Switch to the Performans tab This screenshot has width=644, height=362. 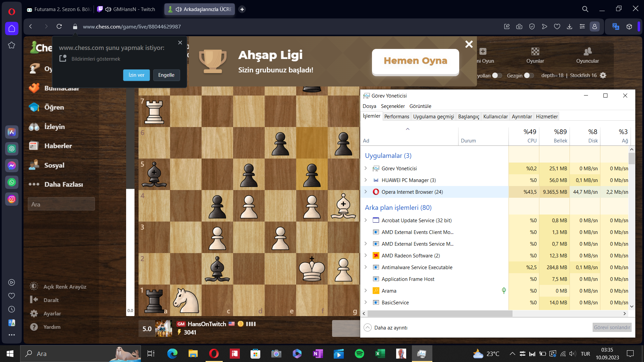coord(396,116)
